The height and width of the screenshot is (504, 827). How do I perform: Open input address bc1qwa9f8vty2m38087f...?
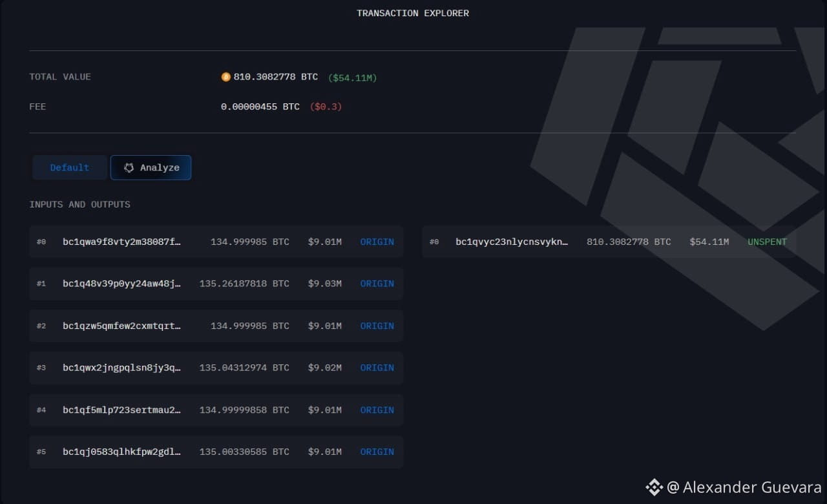[x=122, y=242]
